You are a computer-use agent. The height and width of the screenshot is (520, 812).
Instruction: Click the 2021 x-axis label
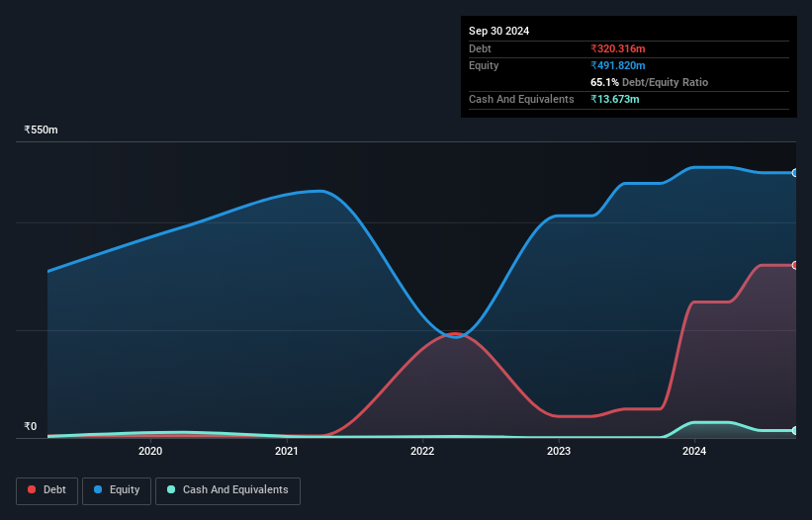(287, 451)
